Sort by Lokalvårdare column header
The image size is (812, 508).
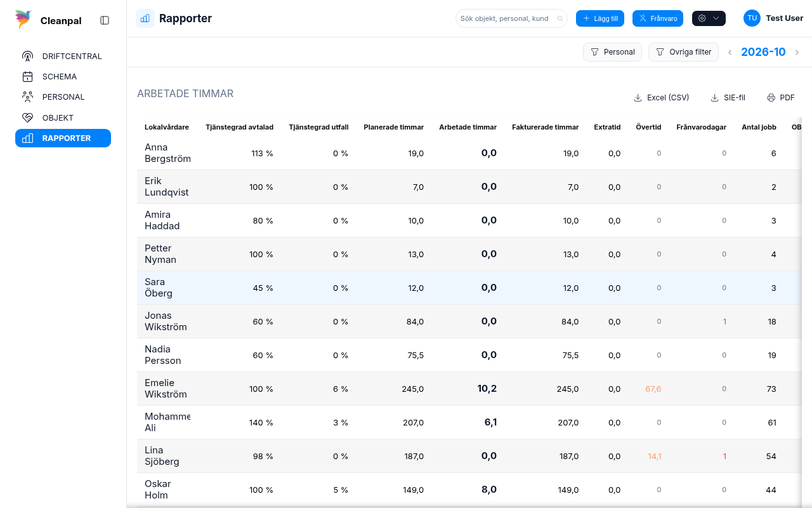[167, 127]
